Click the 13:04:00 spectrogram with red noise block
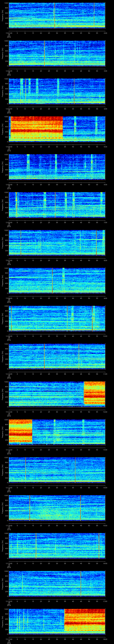114x644 pixels. (57, 129)
